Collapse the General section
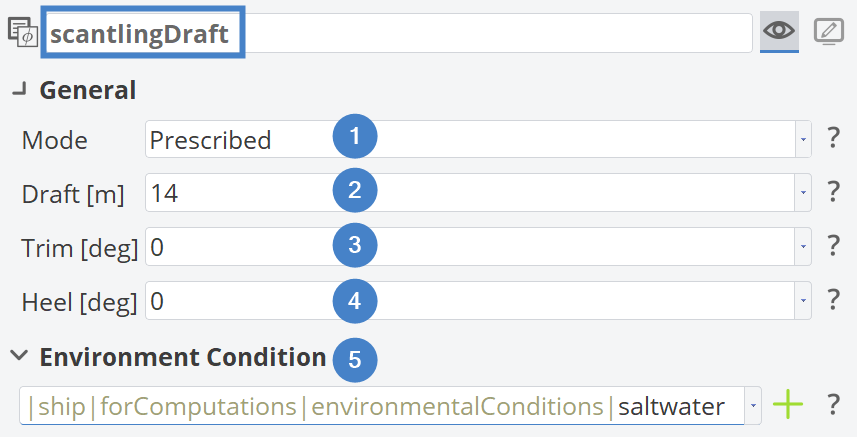This screenshot has height=437, width=857. pos(19,90)
